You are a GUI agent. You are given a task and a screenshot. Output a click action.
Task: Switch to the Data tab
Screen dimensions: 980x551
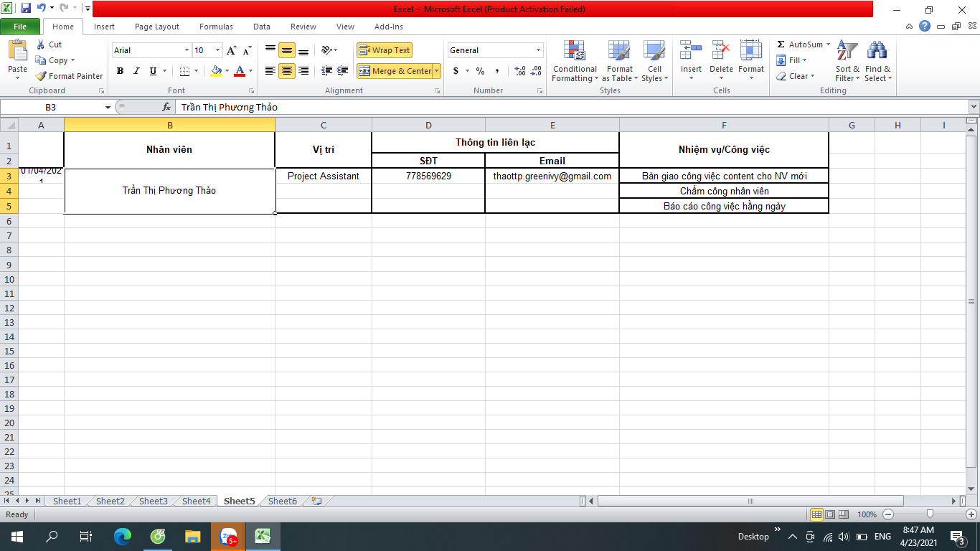coord(262,27)
